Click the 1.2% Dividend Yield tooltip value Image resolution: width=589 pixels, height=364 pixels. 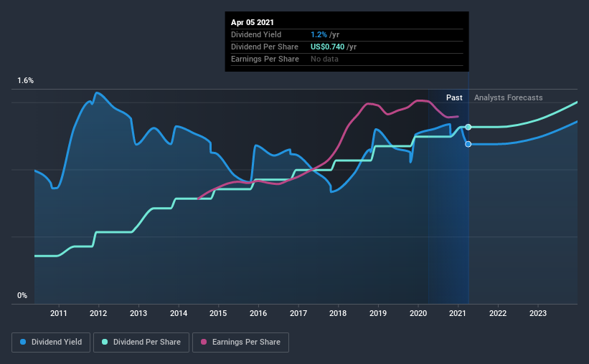319,34
